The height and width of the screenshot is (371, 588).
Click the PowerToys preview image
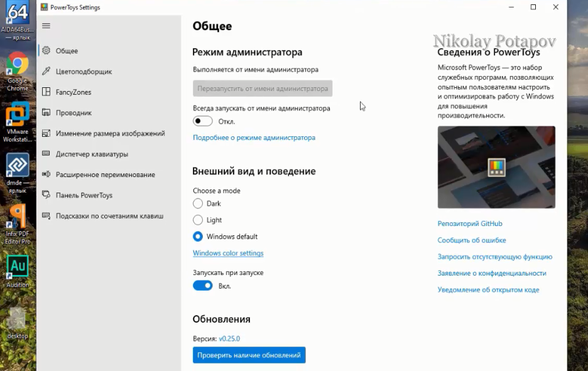click(x=496, y=167)
